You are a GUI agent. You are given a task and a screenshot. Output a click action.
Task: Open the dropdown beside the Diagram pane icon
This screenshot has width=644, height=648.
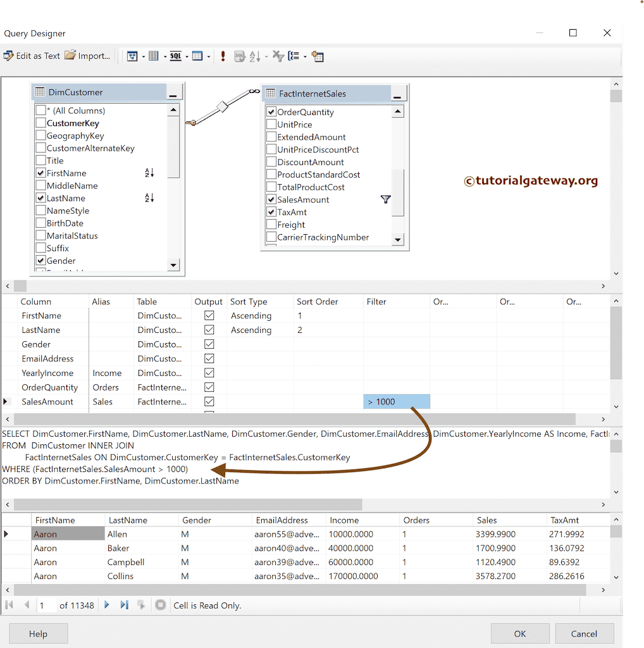143,56
